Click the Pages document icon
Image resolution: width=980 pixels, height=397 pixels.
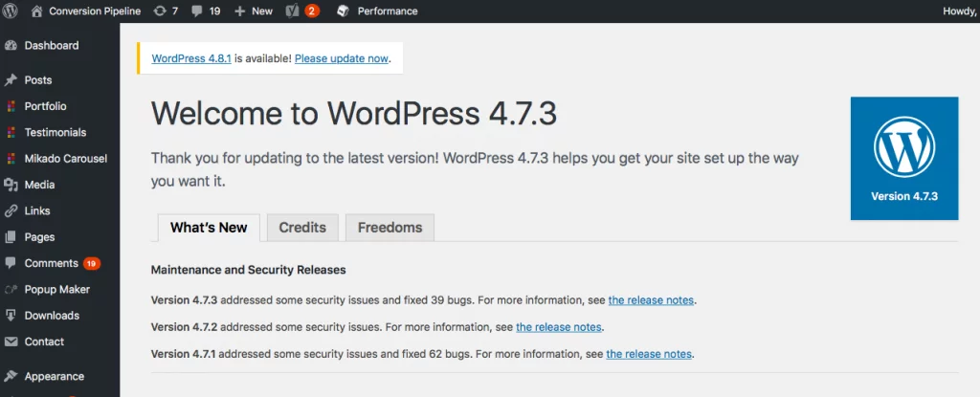(x=11, y=237)
